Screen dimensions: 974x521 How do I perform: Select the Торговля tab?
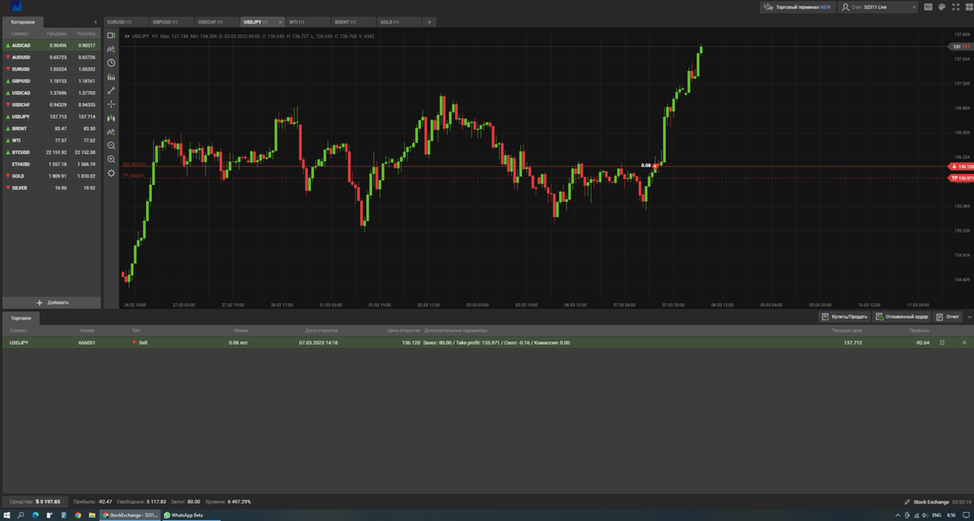point(21,317)
